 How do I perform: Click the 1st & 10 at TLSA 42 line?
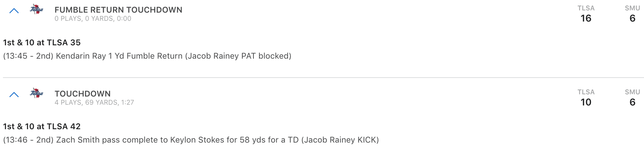pos(42,127)
